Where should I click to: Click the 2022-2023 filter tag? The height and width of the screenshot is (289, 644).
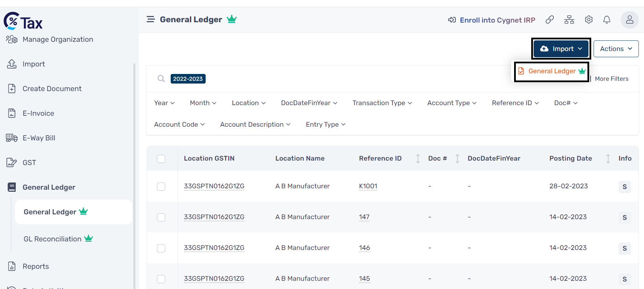tap(188, 79)
